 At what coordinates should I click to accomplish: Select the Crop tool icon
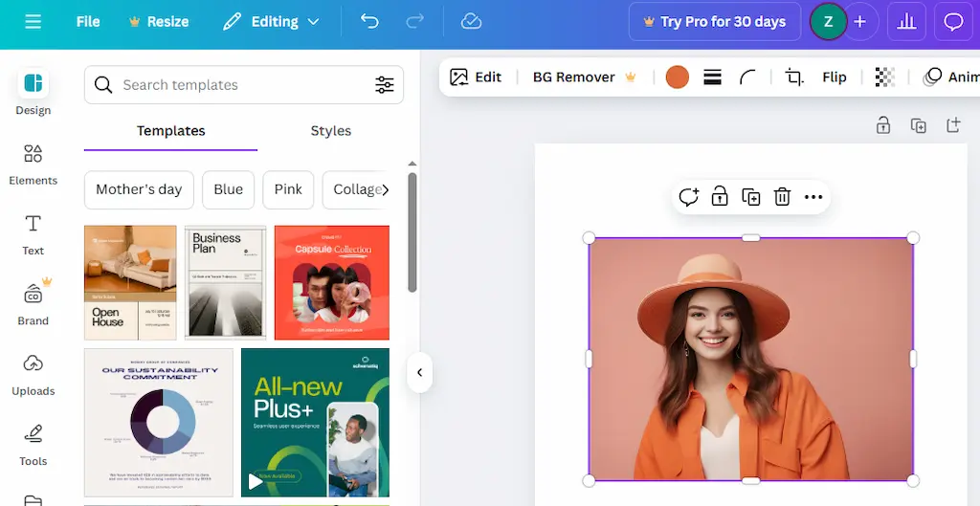click(793, 77)
